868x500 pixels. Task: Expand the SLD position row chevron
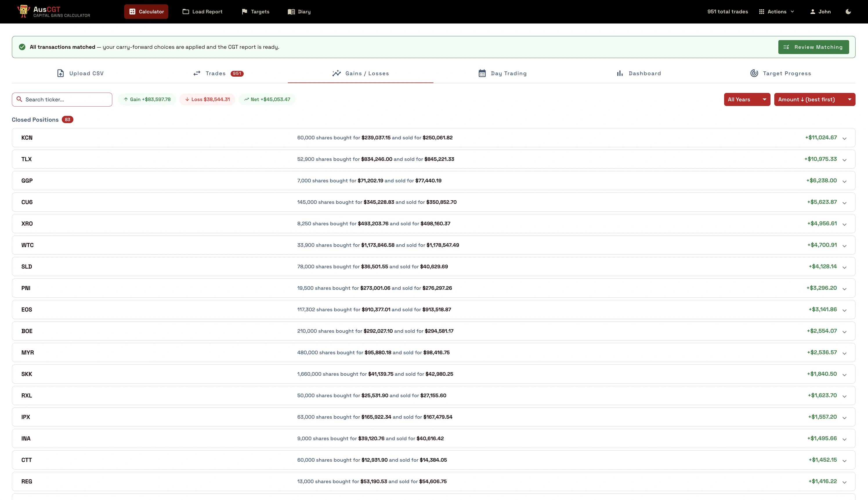pyautogui.click(x=844, y=267)
